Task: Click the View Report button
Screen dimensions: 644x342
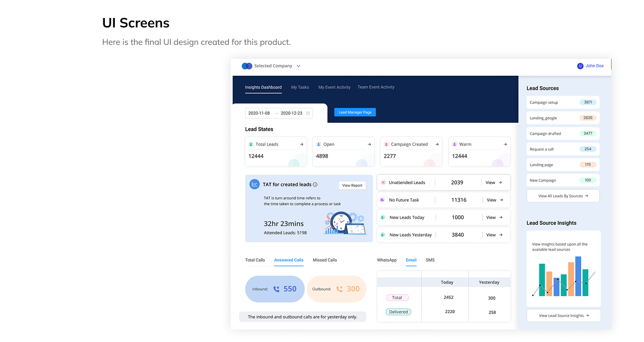Action: (352, 185)
